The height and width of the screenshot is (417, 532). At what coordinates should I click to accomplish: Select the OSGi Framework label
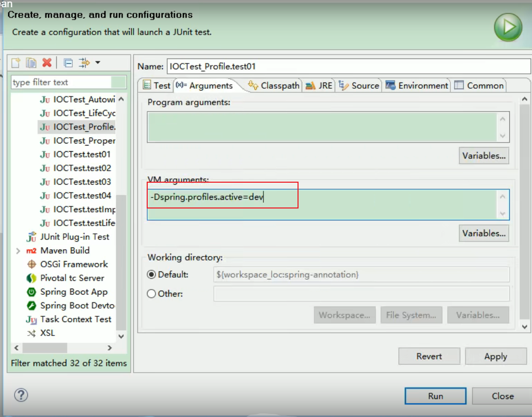[74, 264]
